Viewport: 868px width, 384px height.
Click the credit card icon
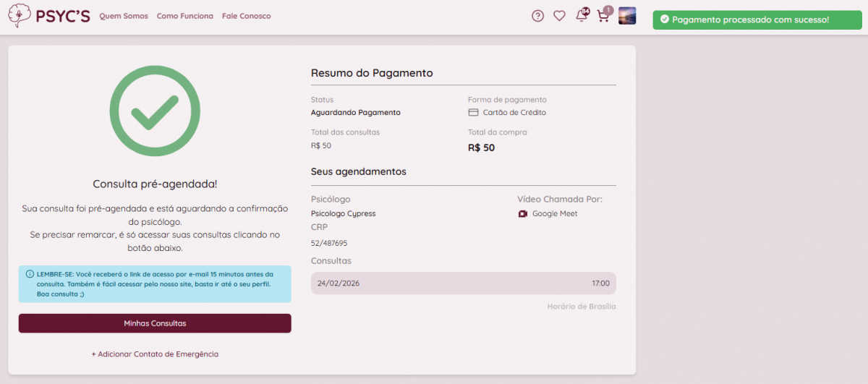tap(474, 113)
